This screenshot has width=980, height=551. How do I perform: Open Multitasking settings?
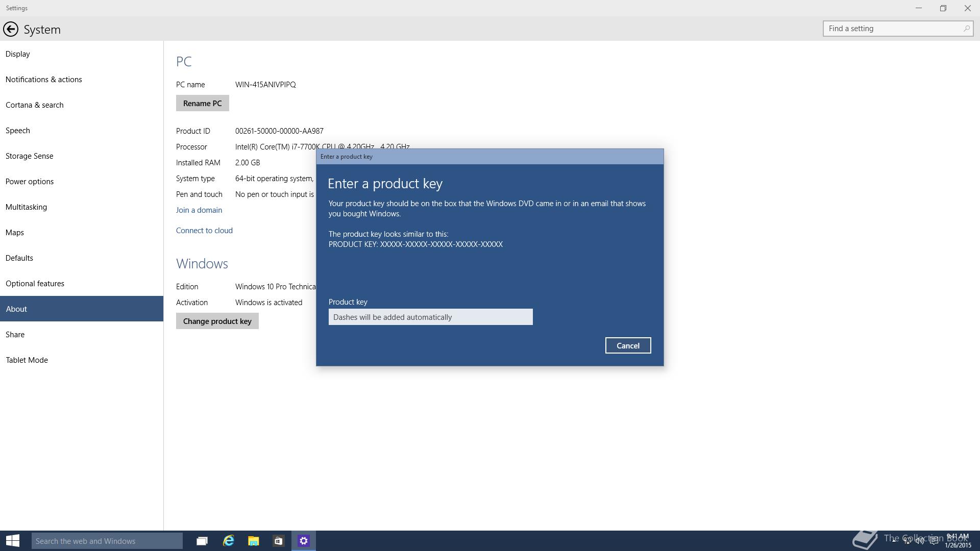(82, 207)
